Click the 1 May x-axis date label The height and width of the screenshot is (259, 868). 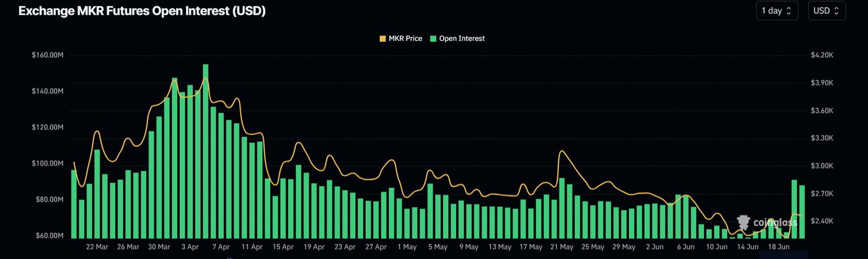[407, 247]
